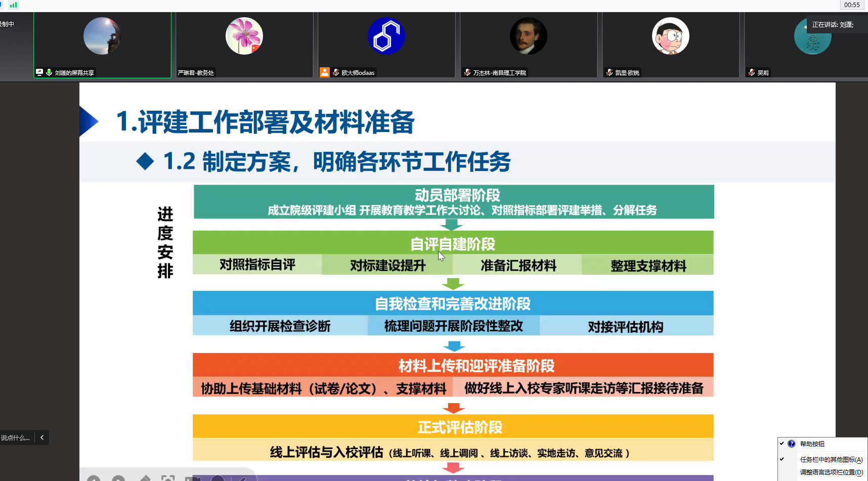Click the green network signal strength icon

click(13, 5)
